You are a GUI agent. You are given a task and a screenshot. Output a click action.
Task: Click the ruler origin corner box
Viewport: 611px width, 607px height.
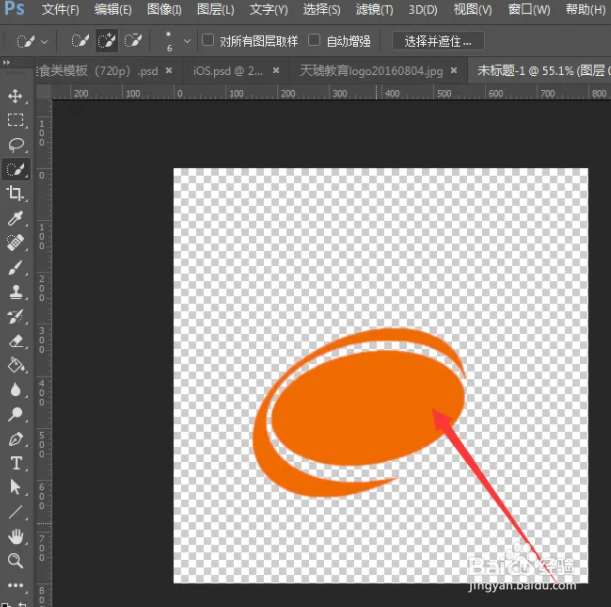tap(44, 92)
